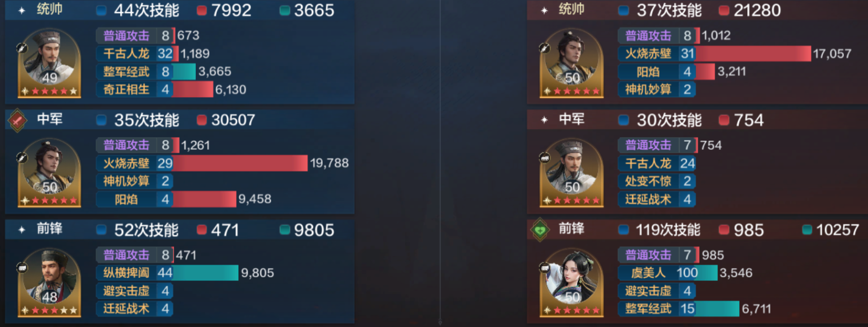The height and width of the screenshot is (327, 868).
Task: Click troop type icon on right commander portrait
Action: 545,48
